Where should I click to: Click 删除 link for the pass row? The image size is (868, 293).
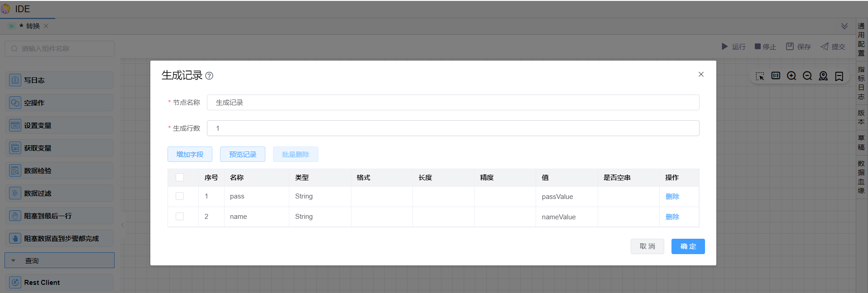coord(672,197)
